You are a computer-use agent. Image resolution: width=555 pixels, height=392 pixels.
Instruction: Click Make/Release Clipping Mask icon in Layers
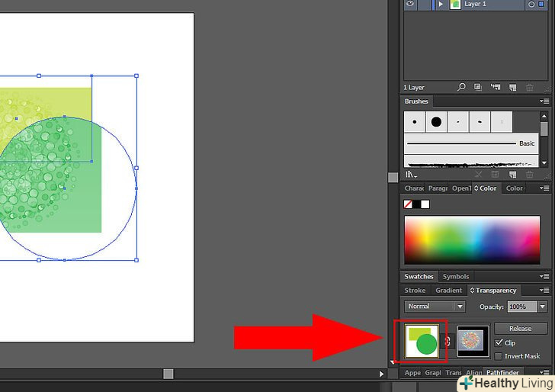(479, 88)
